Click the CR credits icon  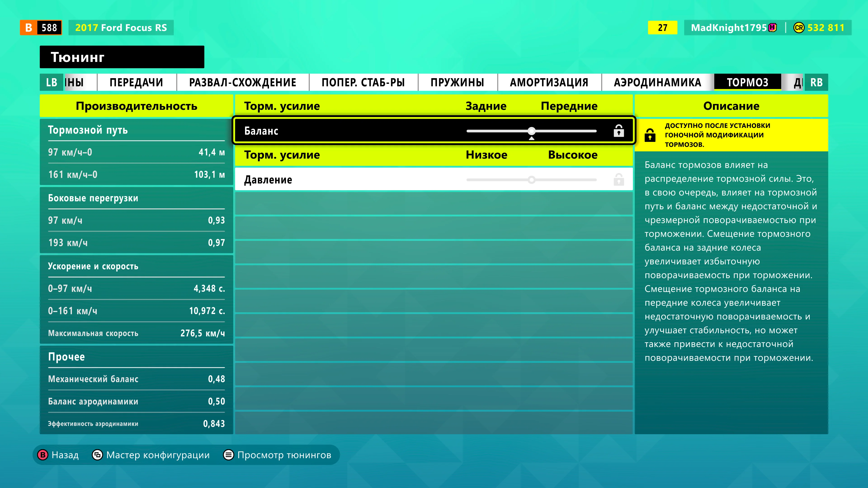[x=799, y=28]
